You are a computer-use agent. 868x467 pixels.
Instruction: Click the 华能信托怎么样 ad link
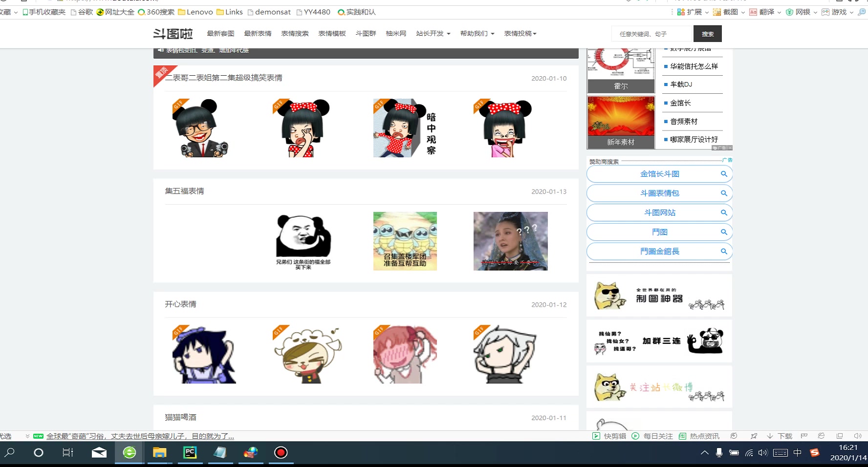[694, 66]
